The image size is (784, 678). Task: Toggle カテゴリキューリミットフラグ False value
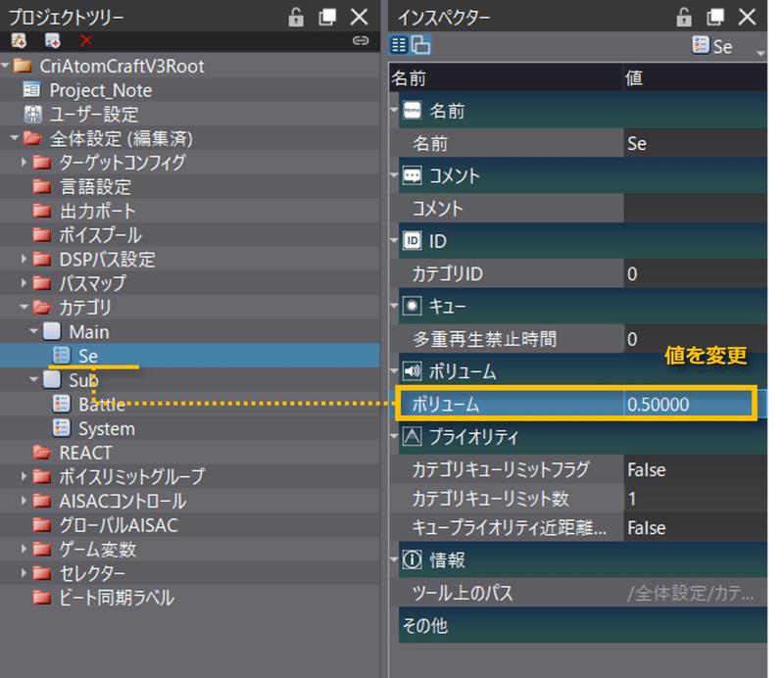tap(695, 469)
